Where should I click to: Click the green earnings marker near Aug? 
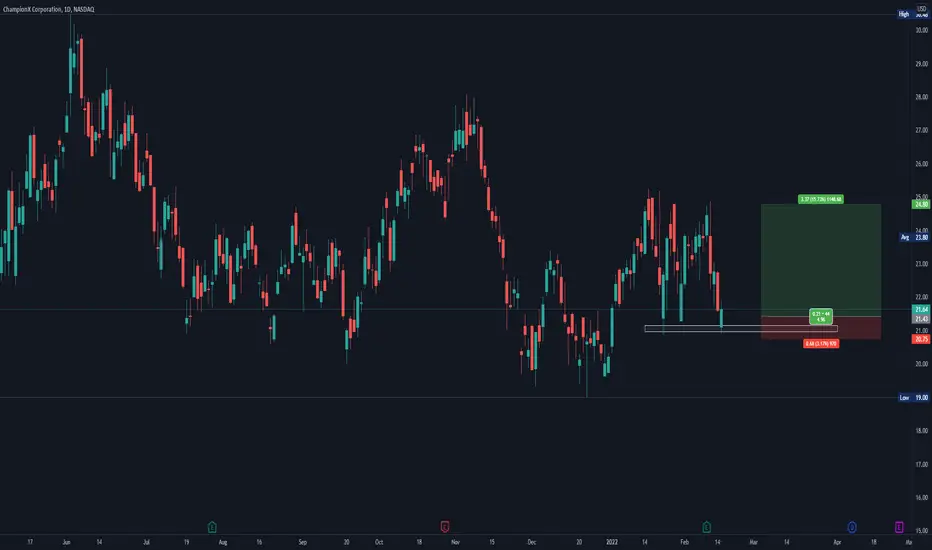[212, 527]
